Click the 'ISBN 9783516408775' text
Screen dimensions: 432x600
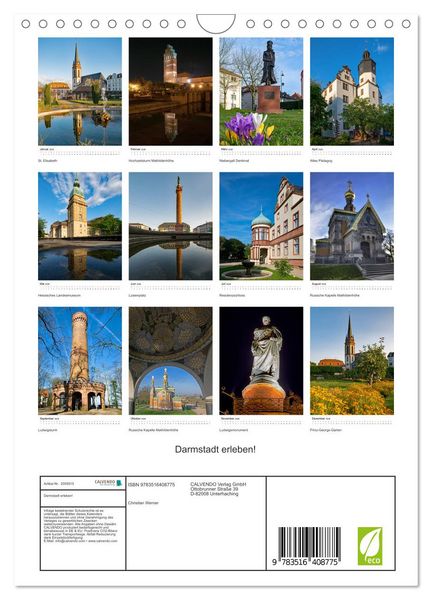pyautogui.click(x=152, y=484)
